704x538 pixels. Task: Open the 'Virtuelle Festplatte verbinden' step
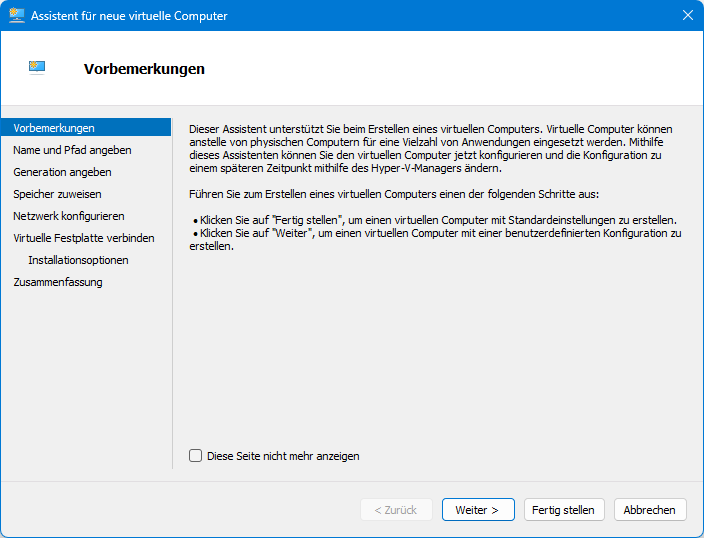click(x=84, y=238)
